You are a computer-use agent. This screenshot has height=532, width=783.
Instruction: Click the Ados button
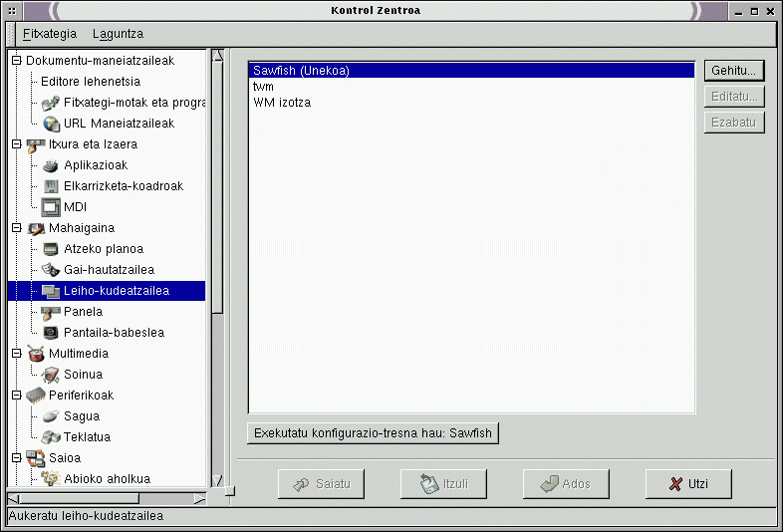coord(566,484)
